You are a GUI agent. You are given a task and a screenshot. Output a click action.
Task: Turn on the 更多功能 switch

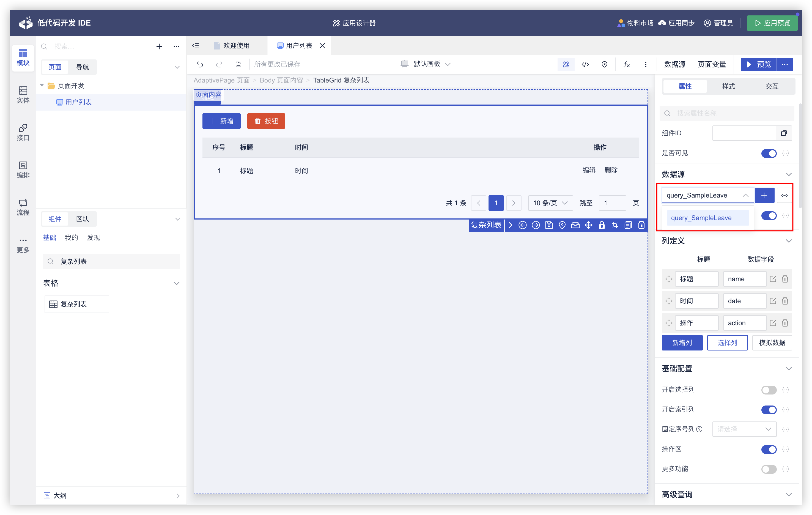[x=769, y=469]
